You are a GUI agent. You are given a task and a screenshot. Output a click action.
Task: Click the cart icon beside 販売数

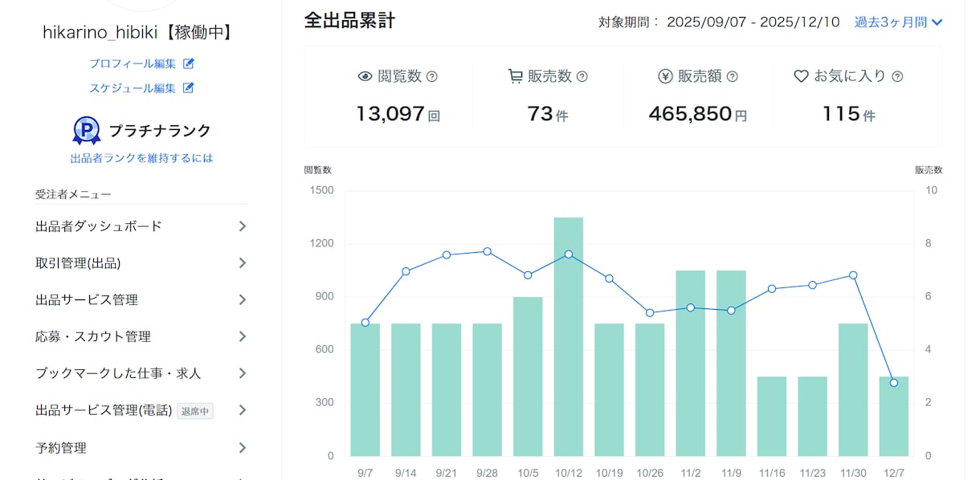[515, 76]
